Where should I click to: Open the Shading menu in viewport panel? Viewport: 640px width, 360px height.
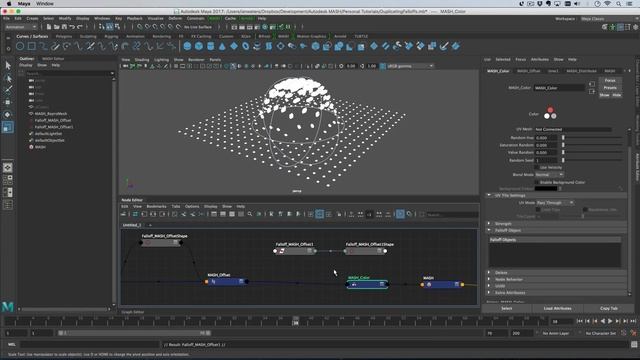(142, 60)
